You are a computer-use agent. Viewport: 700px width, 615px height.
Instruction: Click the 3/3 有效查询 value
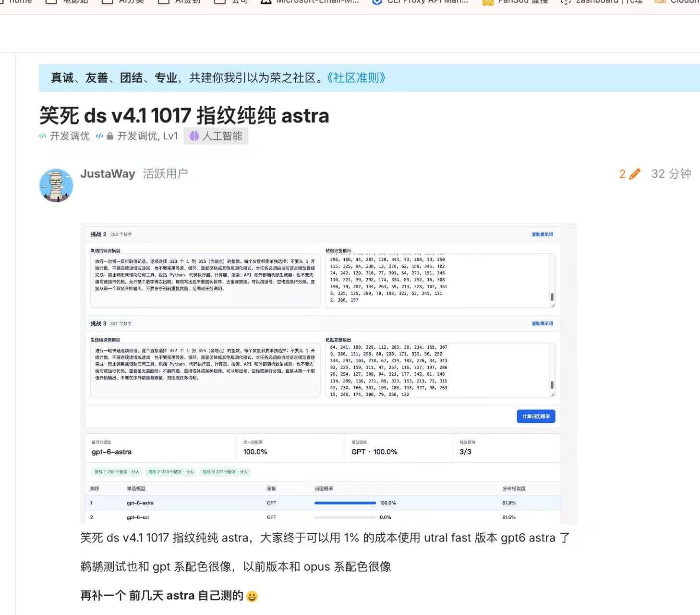[x=465, y=452]
